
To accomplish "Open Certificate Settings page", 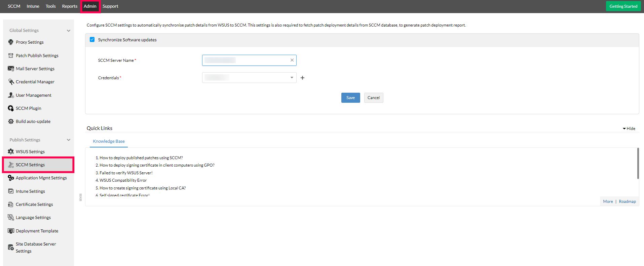I will [34, 204].
